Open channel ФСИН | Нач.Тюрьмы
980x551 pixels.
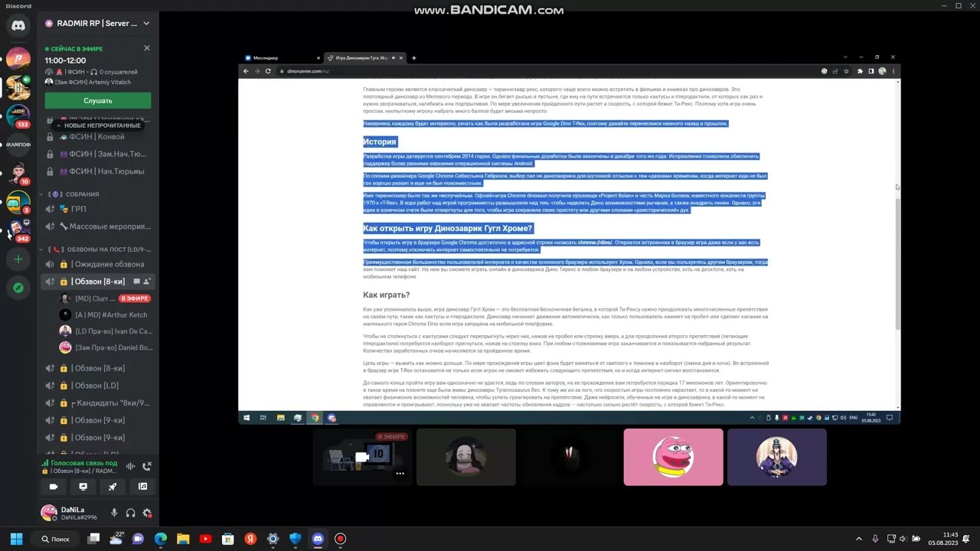(x=98, y=171)
